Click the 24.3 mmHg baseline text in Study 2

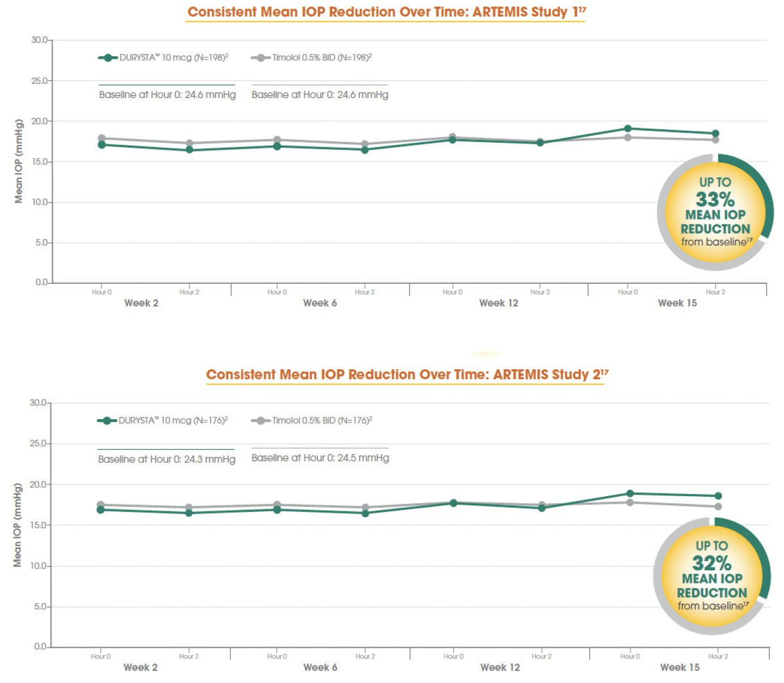(x=167, y=459)
